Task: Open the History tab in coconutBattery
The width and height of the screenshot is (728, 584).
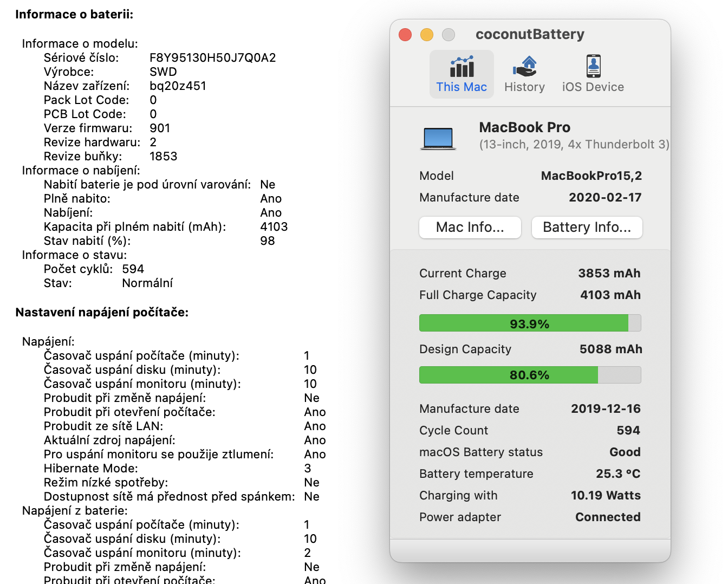Action: tap(524, 74)
